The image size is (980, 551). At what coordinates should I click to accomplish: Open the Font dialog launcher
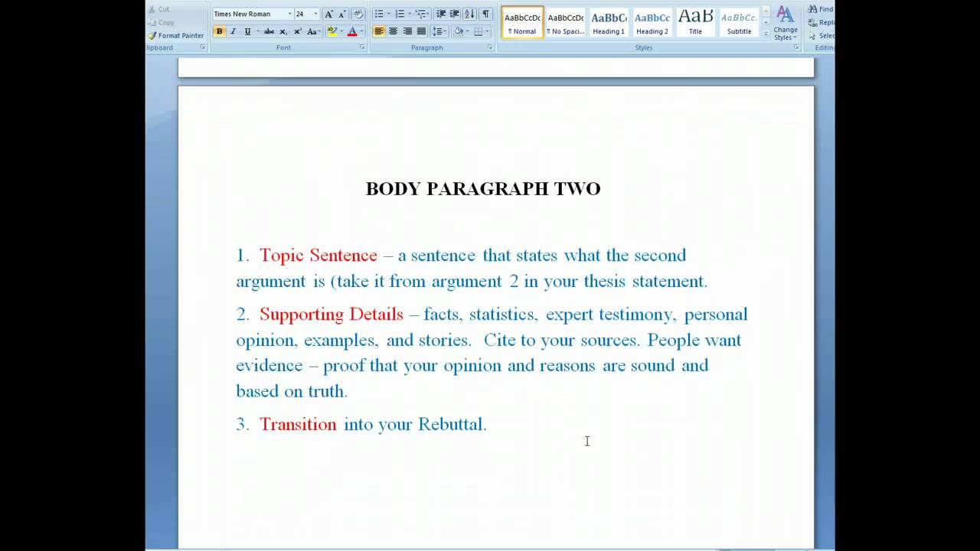coord(362,47)
